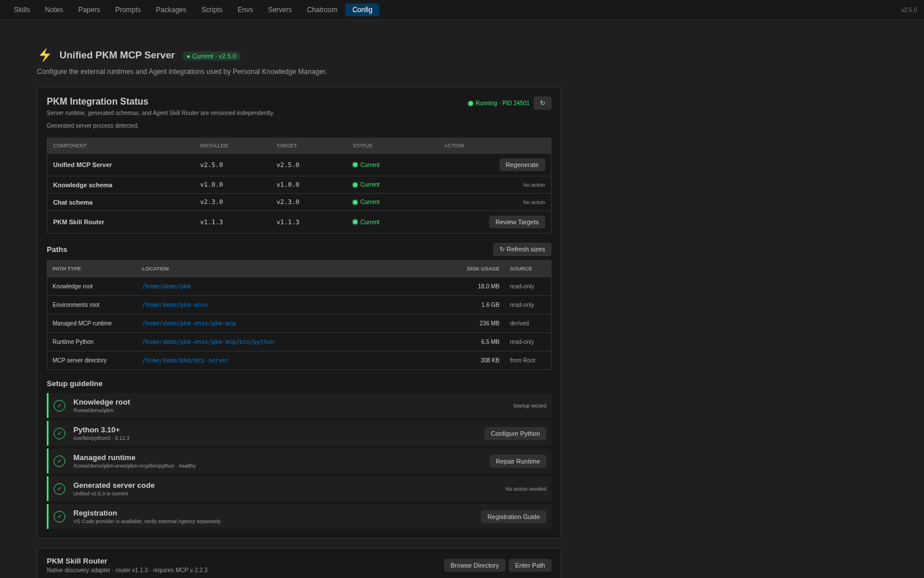Click the lightning bolt icon beside Unified PKM MCP Server

coord(45,55)
